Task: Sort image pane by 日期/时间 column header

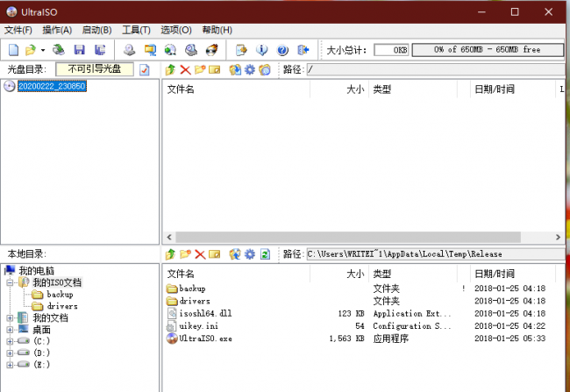Action: [513, 89]
